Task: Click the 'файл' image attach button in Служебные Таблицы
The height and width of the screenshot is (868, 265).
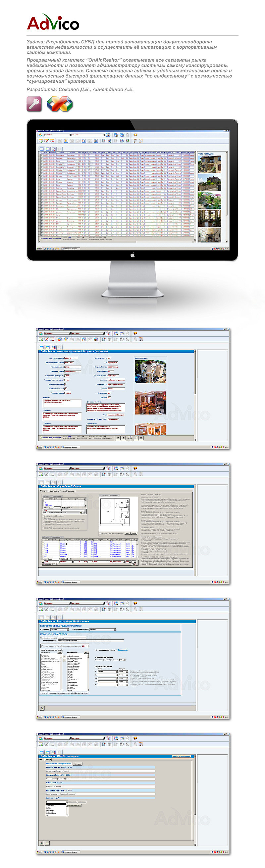Action: pos(128,533)
